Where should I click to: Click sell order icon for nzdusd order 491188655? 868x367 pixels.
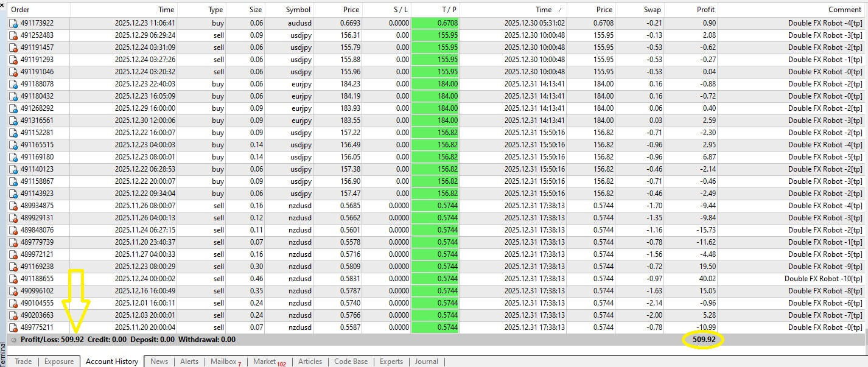(x=13, y=279)
